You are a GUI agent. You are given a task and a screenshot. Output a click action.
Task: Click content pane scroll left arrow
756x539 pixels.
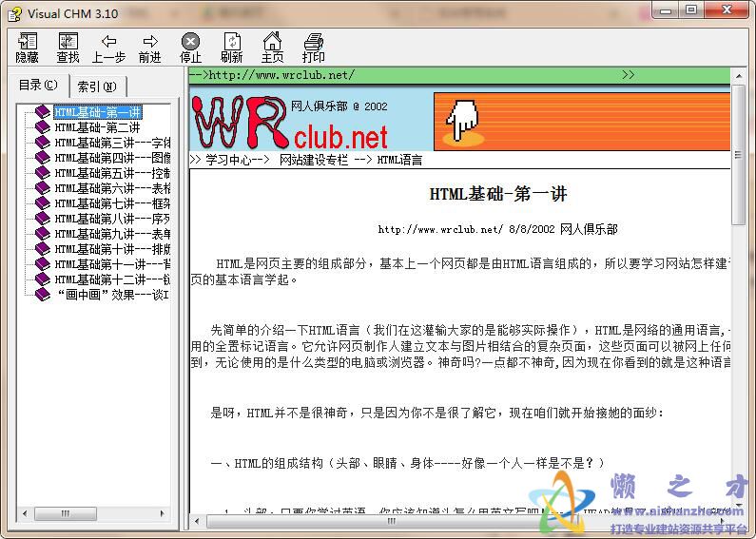197,521
